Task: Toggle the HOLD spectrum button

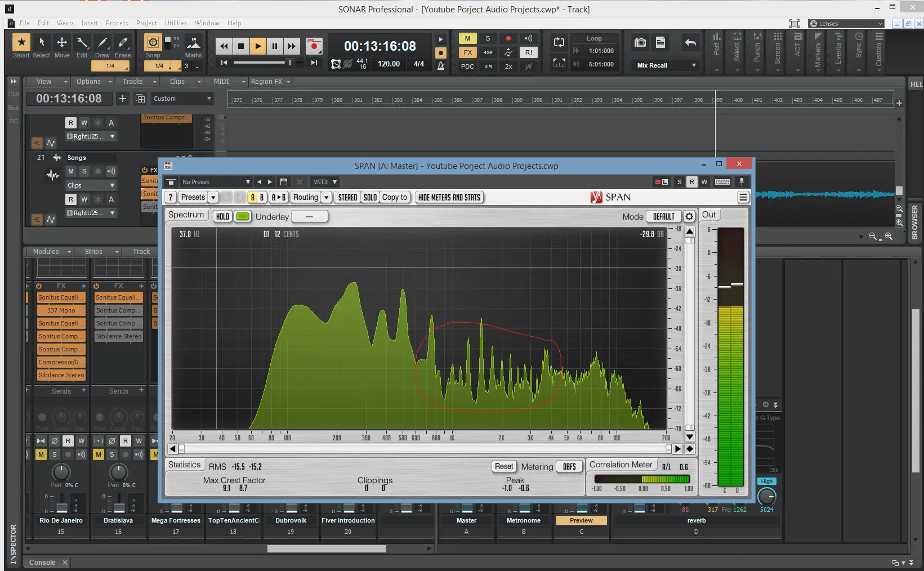Action: tap(222, 217)
